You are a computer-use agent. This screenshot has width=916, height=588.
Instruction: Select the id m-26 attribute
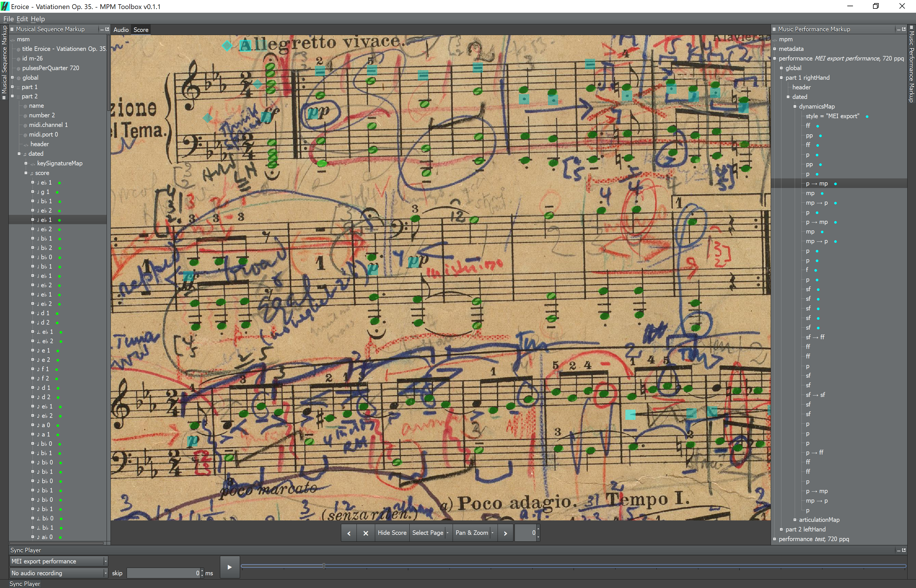33,59
